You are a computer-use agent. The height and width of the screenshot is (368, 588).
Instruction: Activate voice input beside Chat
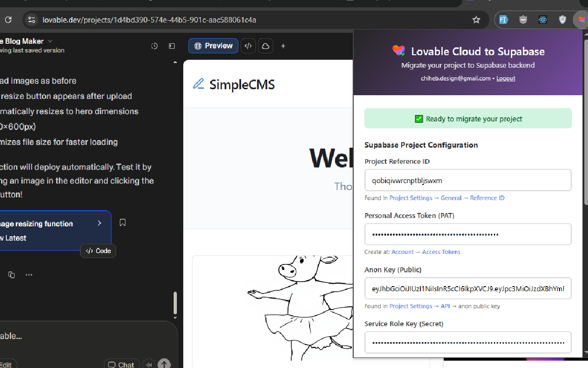pos(148,364)
